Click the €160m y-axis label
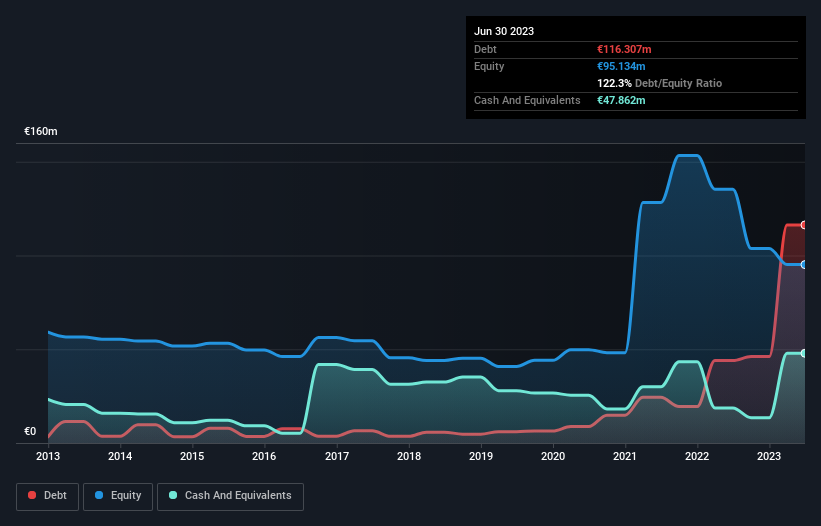This screenshot has height=526, width=821. tap(41, 131)
